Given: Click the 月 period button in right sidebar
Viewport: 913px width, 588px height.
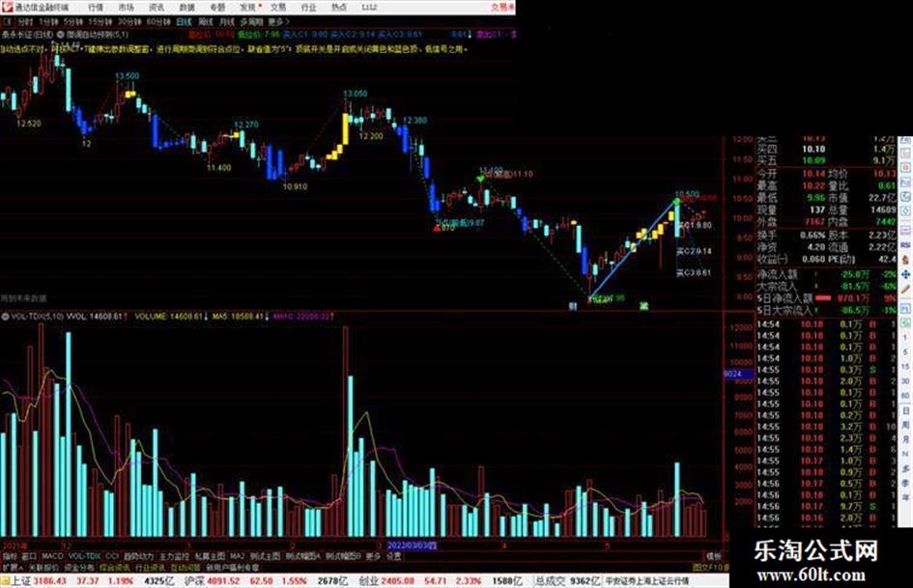Looking at the screenshot, I should [x=905, y=439].
